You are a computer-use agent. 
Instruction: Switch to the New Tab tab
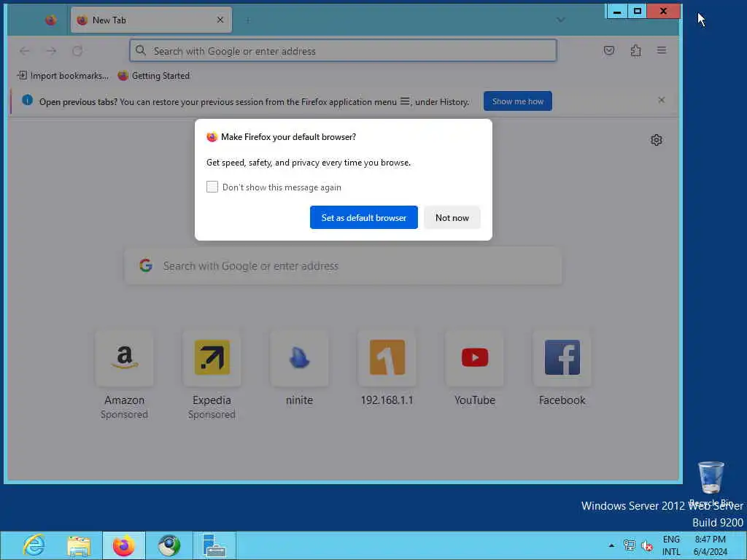pos(151,20)
